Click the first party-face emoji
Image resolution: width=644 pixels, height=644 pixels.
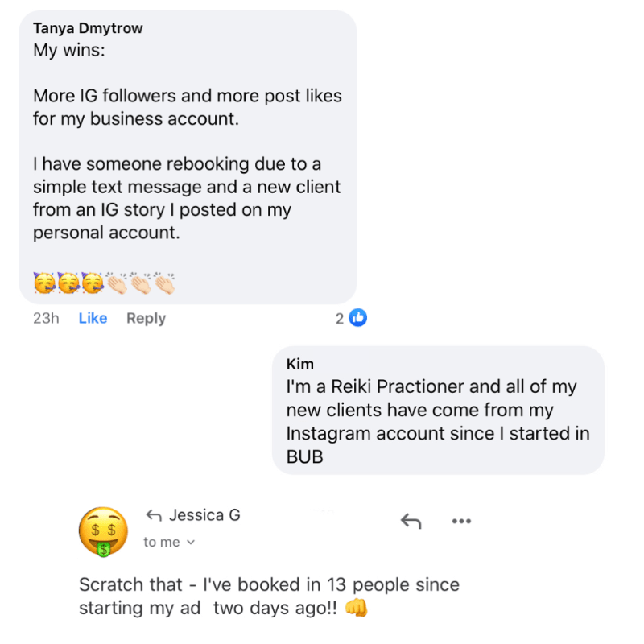pyautogui.click(x=44, y=283)
